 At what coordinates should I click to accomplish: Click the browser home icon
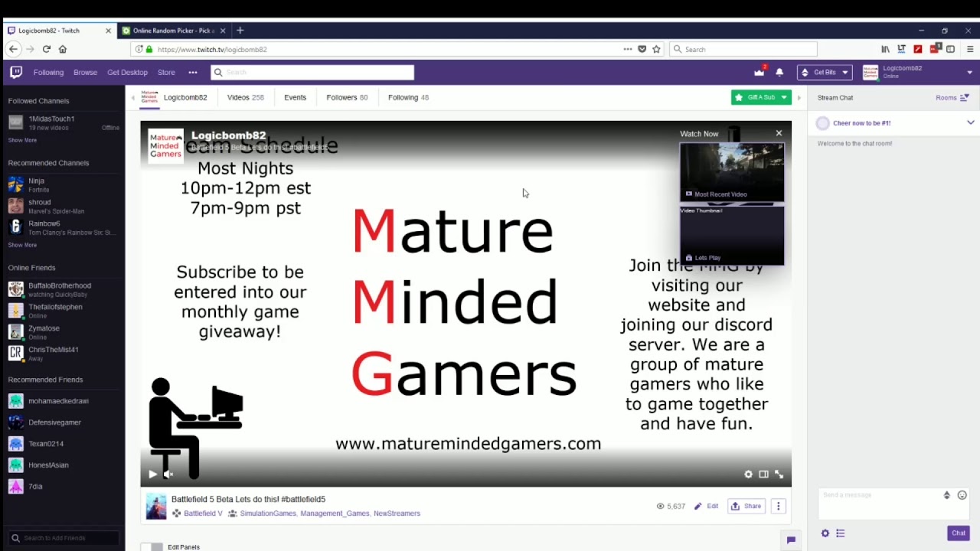tap(63, 49)
